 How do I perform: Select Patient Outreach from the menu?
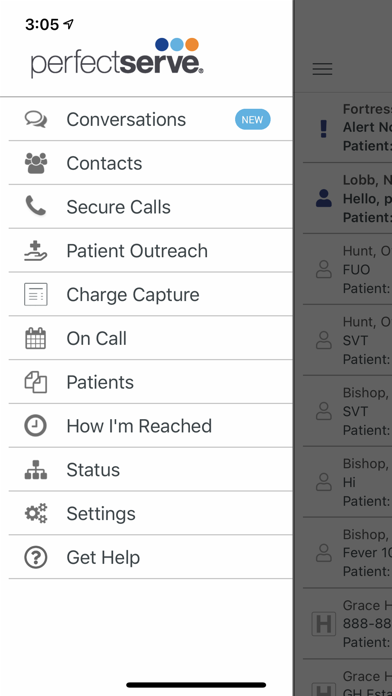tap(150, 251)
